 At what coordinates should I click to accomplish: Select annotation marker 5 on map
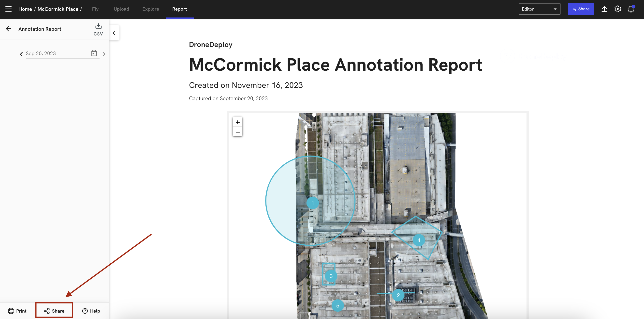point(337,305)
